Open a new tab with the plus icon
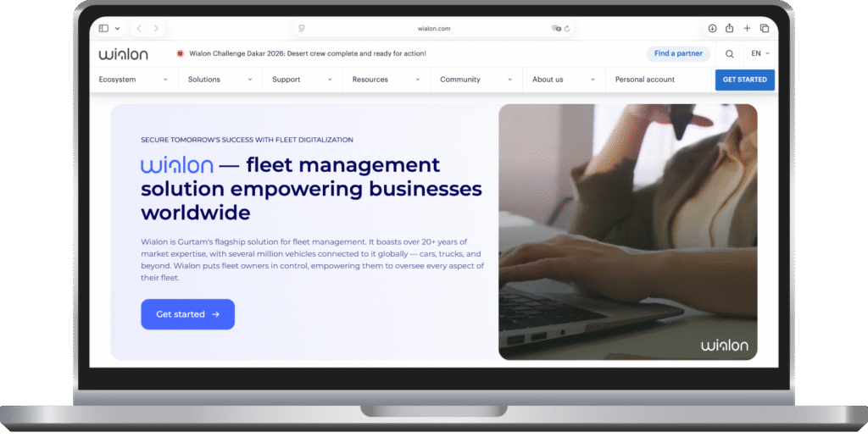The image size is (868, 443). point(747,28)
